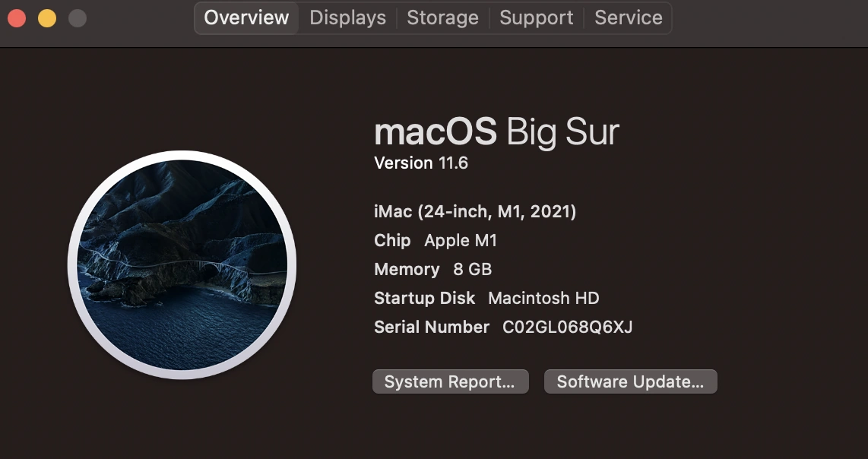Switch to the Service tab
868x459 pixels.
pyautogui.click(x=628, y=17)
